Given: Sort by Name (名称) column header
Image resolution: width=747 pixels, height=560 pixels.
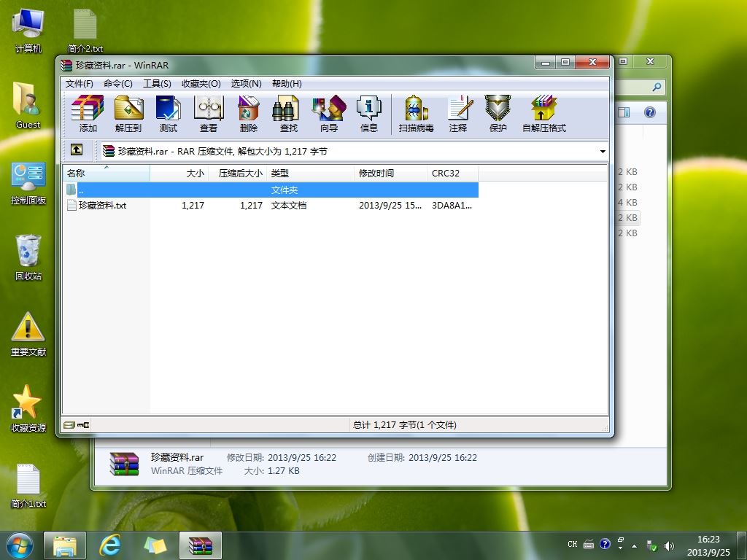Looking at the screenshot, I should coord(107,174).
